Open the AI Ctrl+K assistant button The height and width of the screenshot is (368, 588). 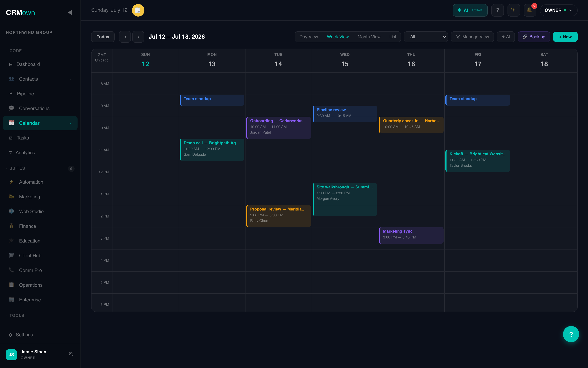tap(470, 10)
